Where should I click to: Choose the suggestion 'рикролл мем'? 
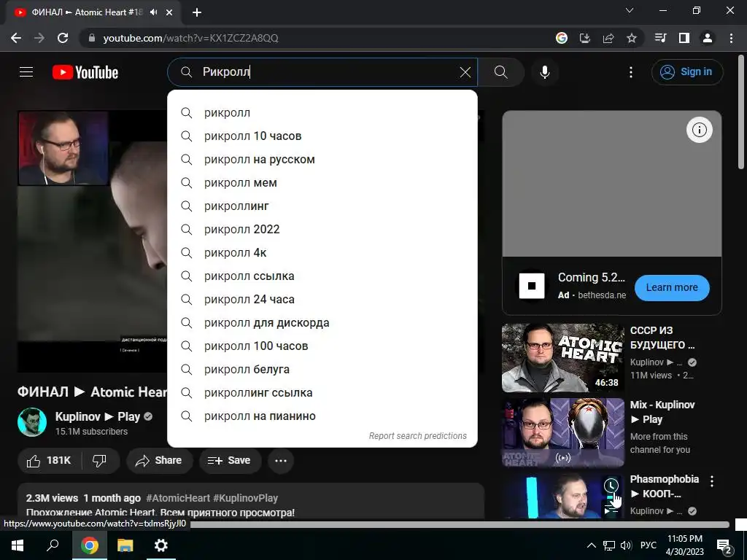pos(322,183)
